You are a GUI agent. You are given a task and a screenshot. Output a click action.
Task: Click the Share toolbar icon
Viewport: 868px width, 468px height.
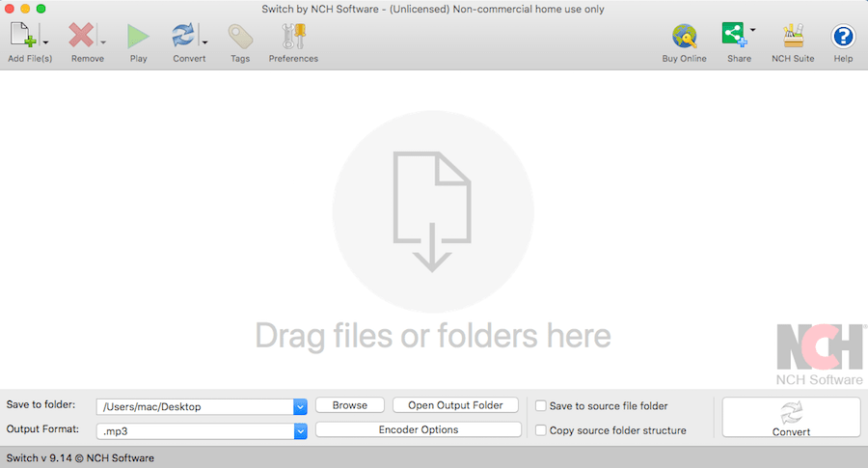coord(734,35)
